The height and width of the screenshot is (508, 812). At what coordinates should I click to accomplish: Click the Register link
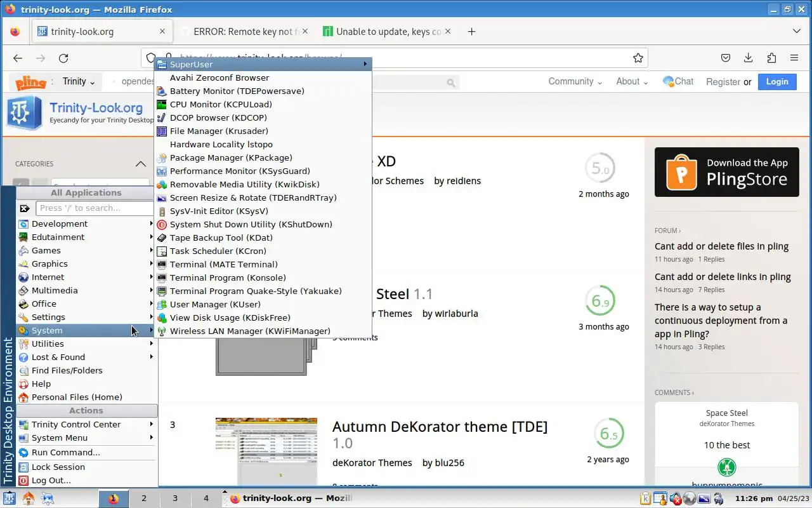pos(723,82)
